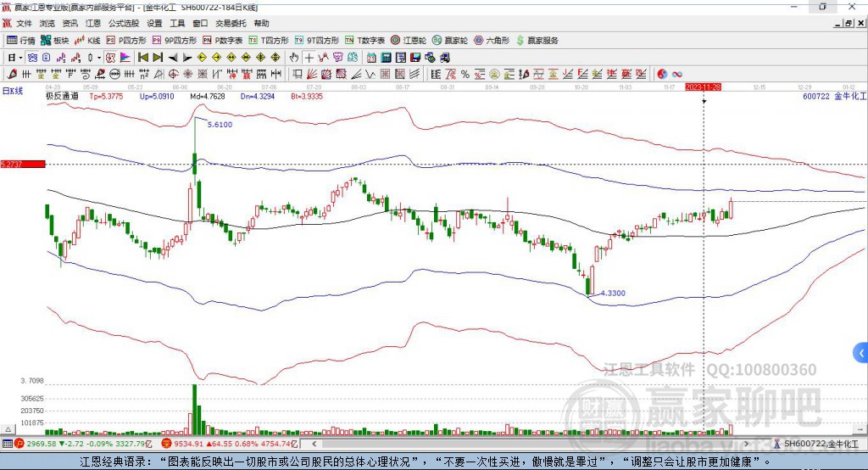Click the Md=4.7628 indicator value
Screen dimensions: 868x470
click(208, 96)
